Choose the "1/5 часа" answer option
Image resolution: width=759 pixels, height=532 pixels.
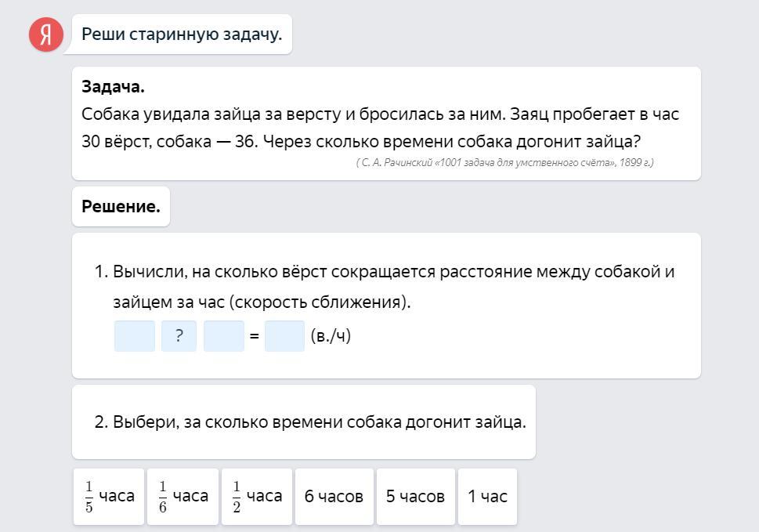tap(109, 497)
